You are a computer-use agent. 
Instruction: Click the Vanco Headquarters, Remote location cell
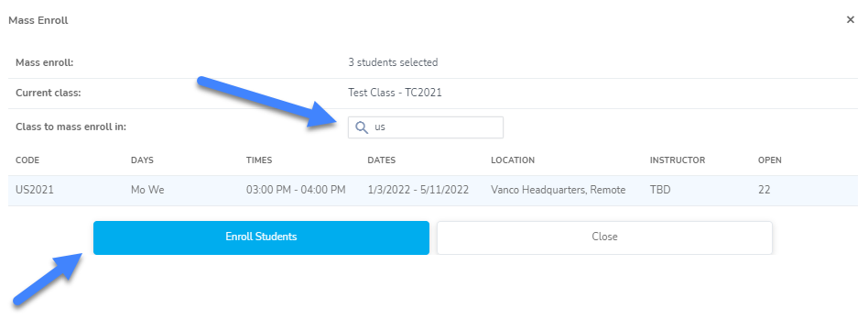tap(558, 190)
